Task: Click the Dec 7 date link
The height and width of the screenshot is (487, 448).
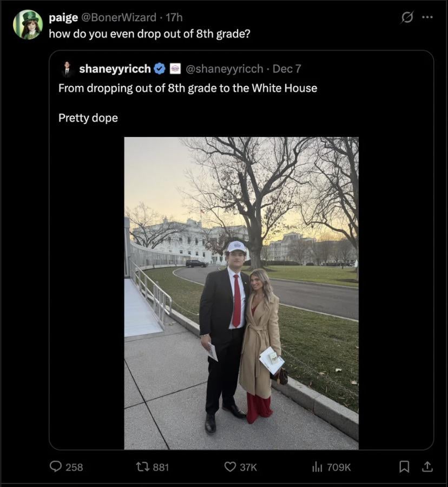Action: (287, 69)
